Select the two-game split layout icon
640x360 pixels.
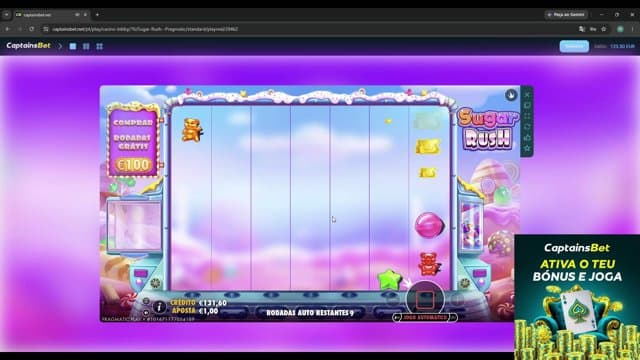click(86, 47)
